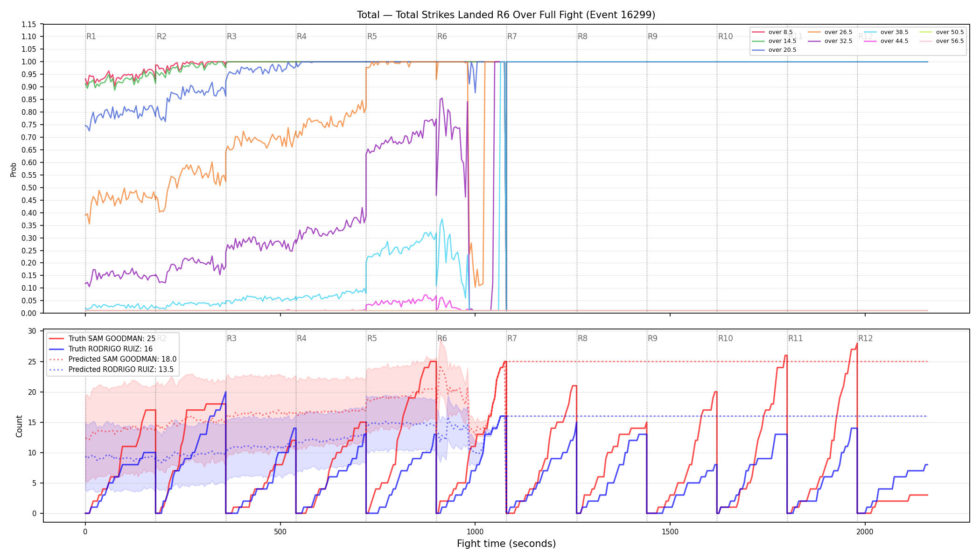
Task: Select the 'over 56.5' legend entry
Action: point(942,41)
